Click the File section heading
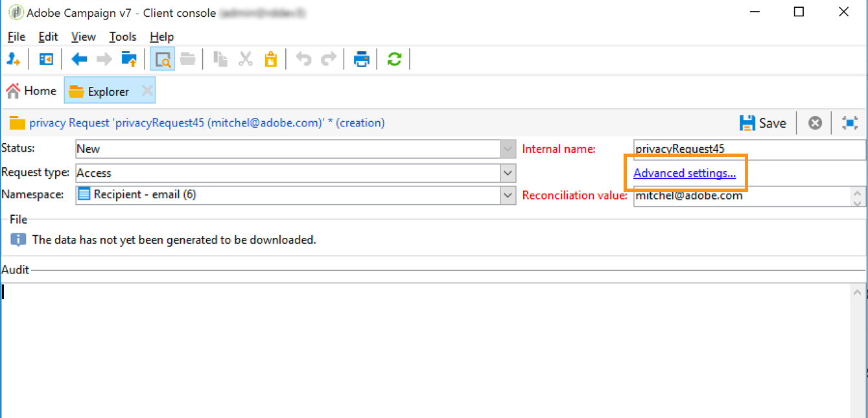The image size is (868, 418). tap(18, 220)
